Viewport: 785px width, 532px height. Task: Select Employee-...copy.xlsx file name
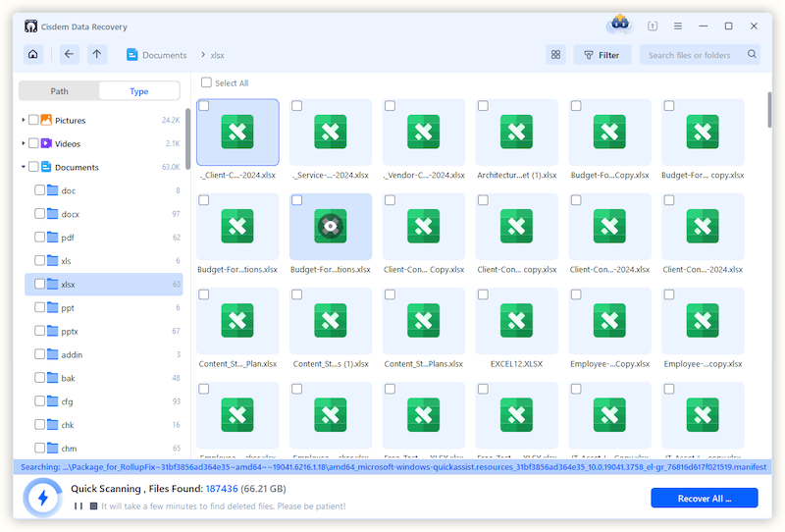tap(703, 364)
